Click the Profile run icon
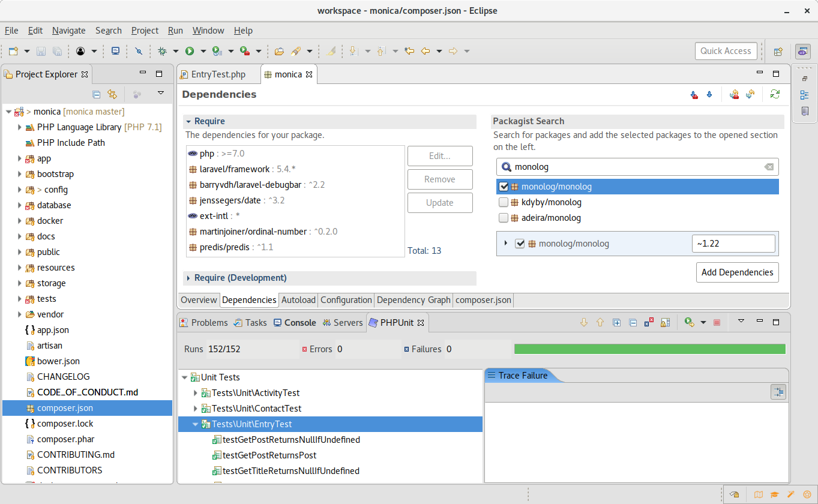The image size is (818, 504). click(217, 52)
